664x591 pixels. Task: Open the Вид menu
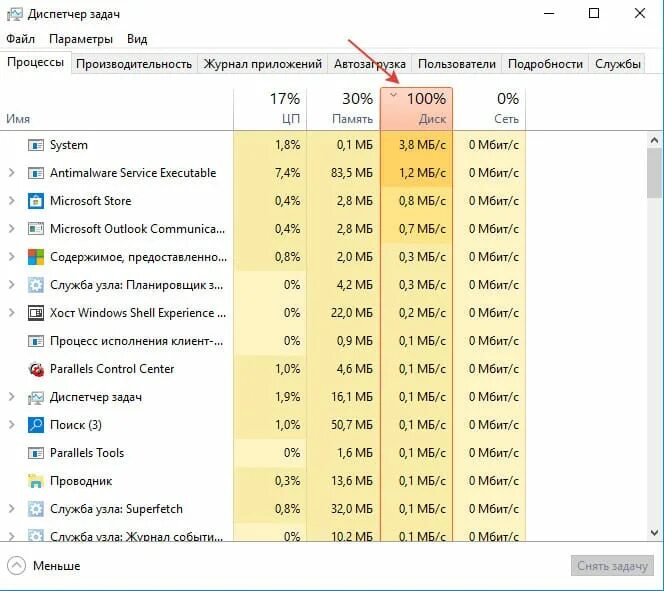click(x=137, y=39)
